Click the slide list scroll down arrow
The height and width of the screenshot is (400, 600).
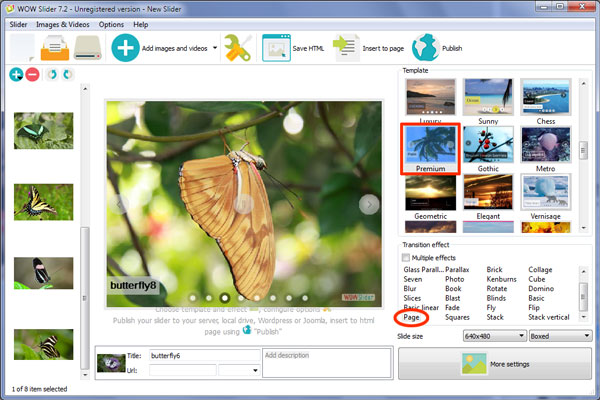click(x=85, y=375)
